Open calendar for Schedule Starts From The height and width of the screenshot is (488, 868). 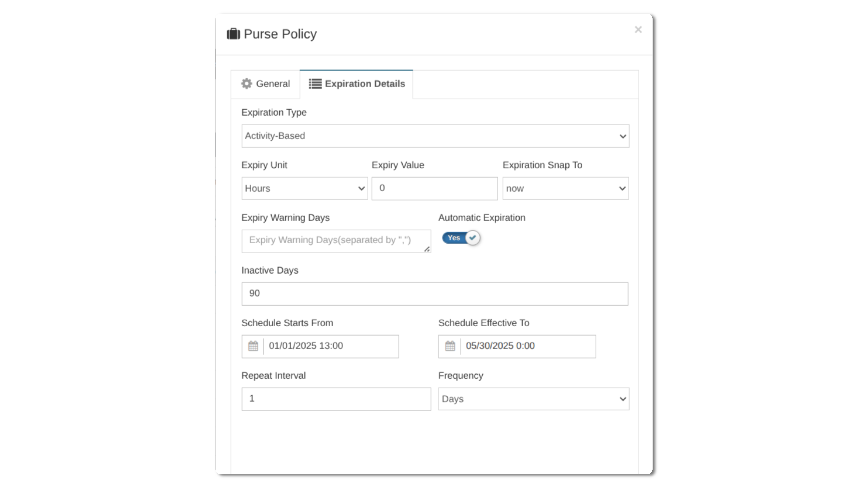tap(253, 346)
